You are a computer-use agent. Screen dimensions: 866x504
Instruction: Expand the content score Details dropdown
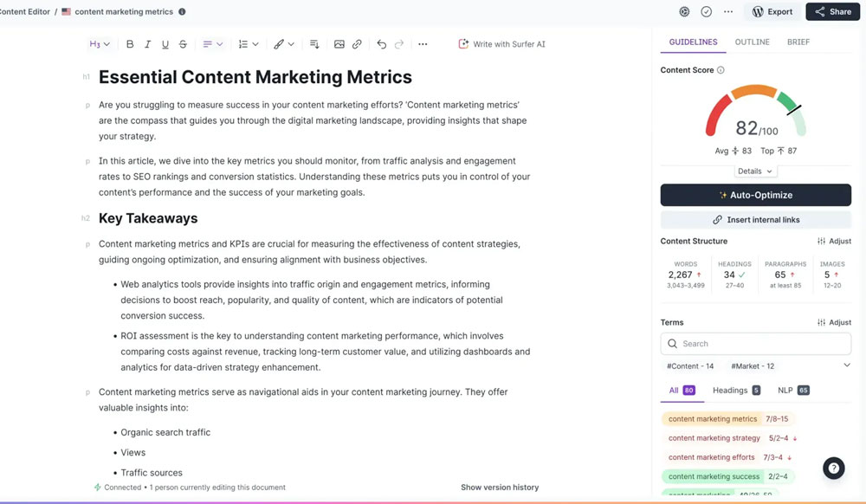[755, 171]
